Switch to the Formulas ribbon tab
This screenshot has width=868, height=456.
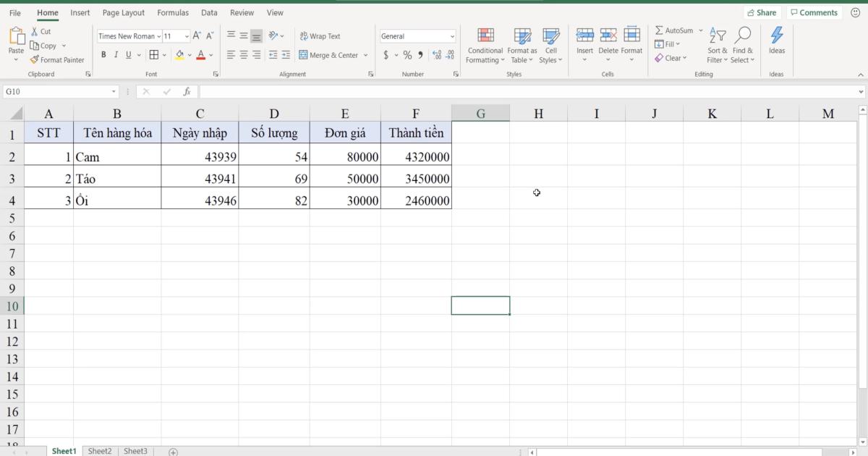coord(172,12)
